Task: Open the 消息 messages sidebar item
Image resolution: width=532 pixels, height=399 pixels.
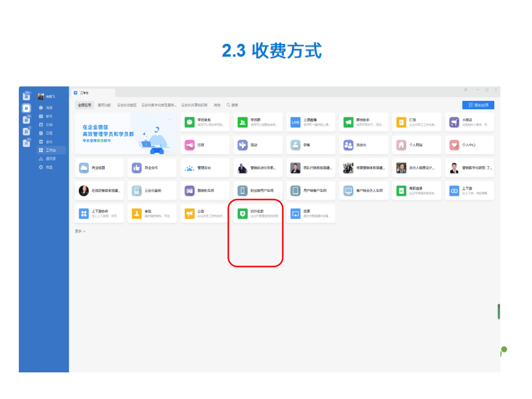Action: pyautogui.click(x=46, y=108)
